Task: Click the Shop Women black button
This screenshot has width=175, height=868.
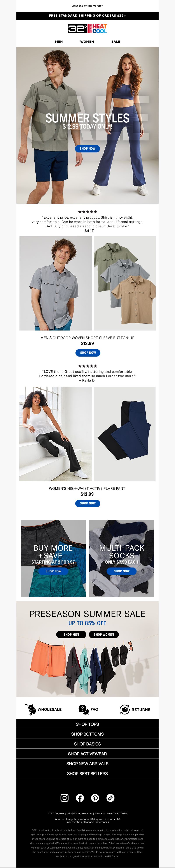Action: point(104,635)
